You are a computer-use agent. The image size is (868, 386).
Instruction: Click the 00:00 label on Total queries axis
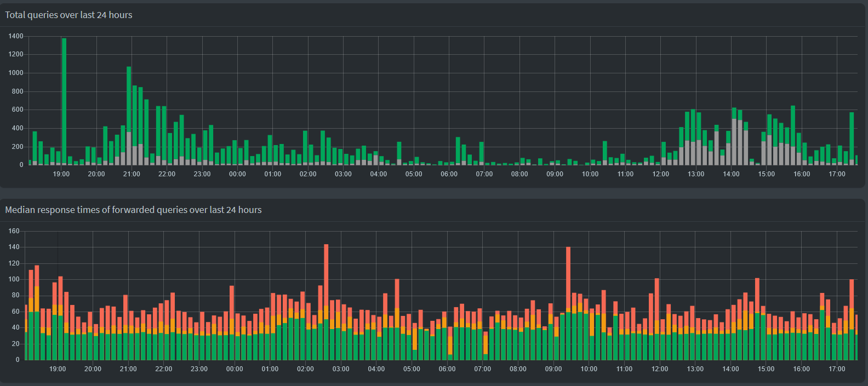237,174
